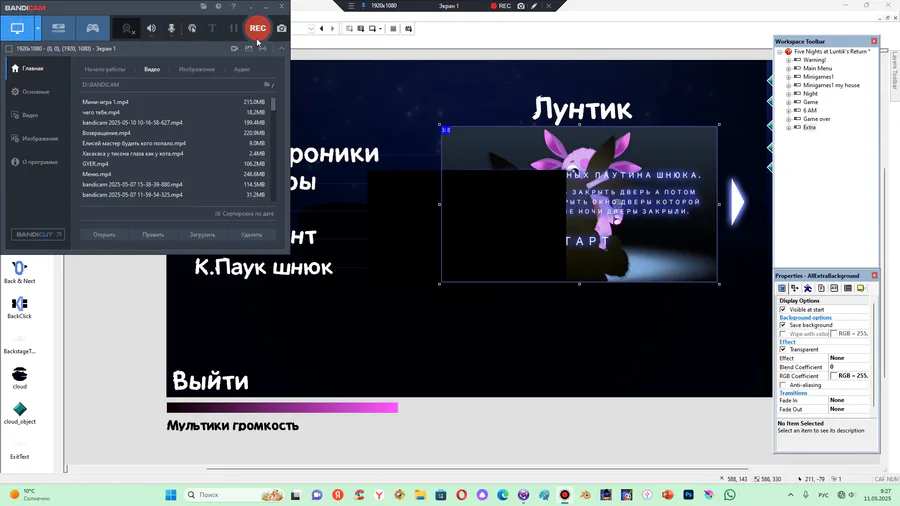900x506 pixels.
Task: Click the Открыть button
Action: [104, 235]
